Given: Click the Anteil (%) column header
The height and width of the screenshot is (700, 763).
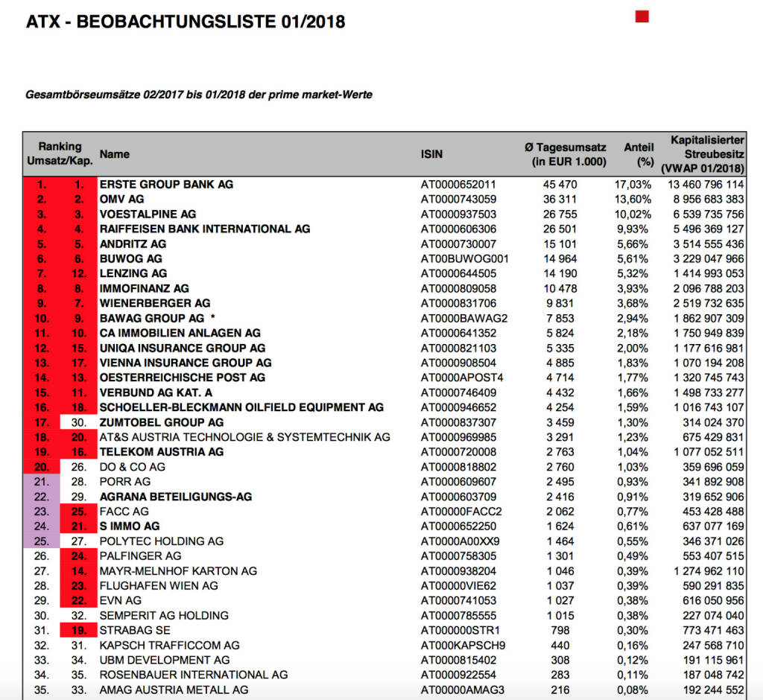Looking at the screenshot, I should tap(638, 154).
